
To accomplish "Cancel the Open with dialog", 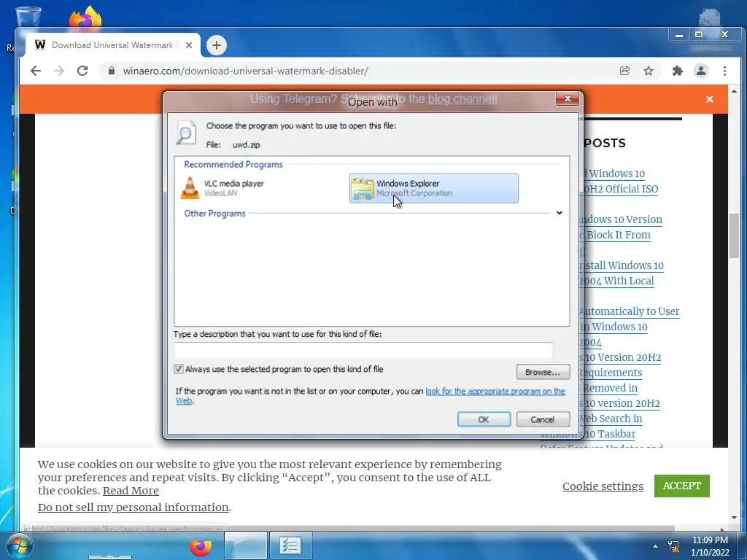I will 543,419.
